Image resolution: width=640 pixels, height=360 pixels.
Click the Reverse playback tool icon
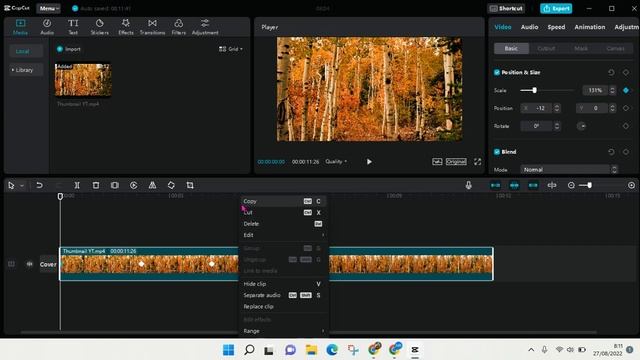(133, 185)
